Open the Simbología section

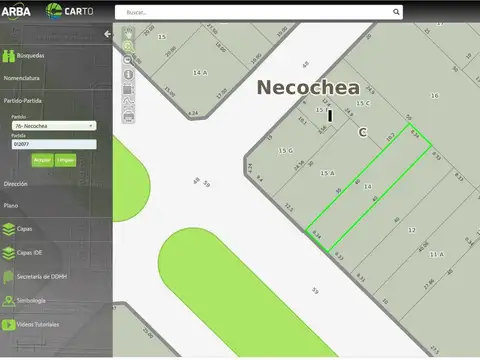[31, 301]
